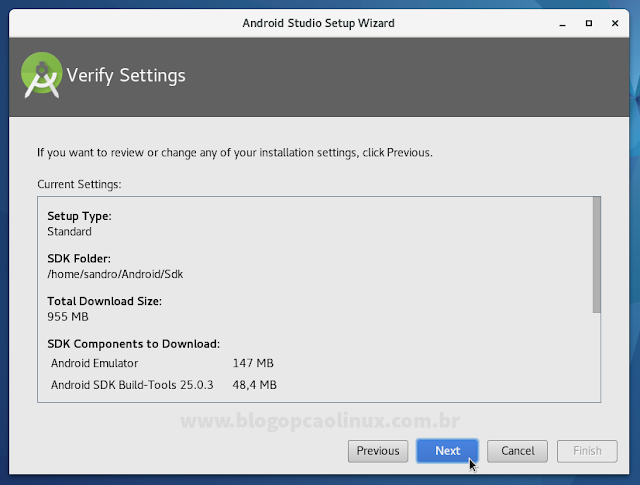Click the '48,4 MB' size value
This screenshot has height=485, width=640.
255,385
